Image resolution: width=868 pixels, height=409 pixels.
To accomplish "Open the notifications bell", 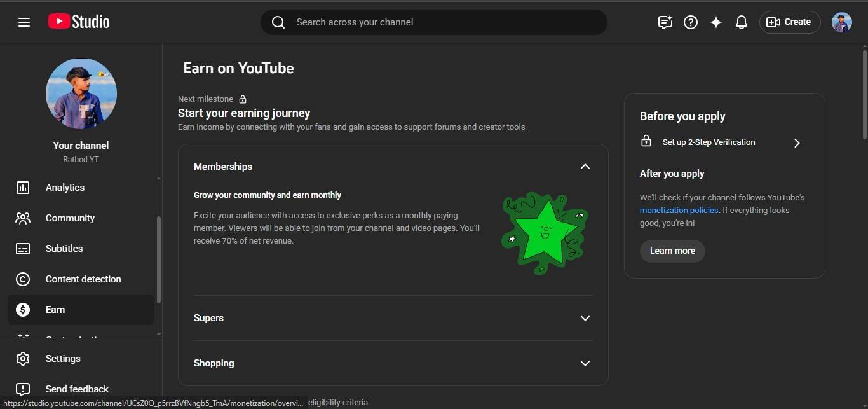I will (x=741, y=22).
